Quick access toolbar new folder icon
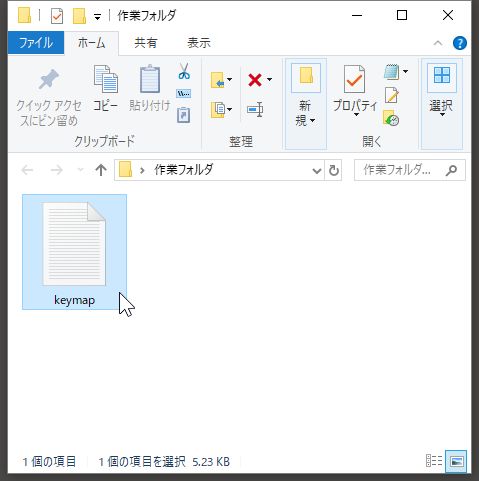The height and width of the screenshot is (481, 479). 79,16
